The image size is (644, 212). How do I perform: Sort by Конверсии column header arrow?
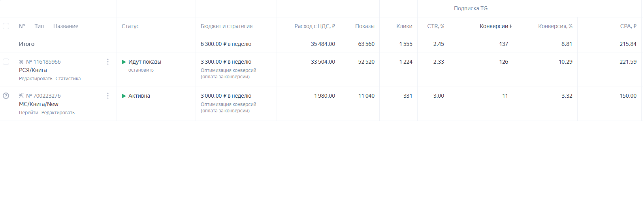coord(510,26)
